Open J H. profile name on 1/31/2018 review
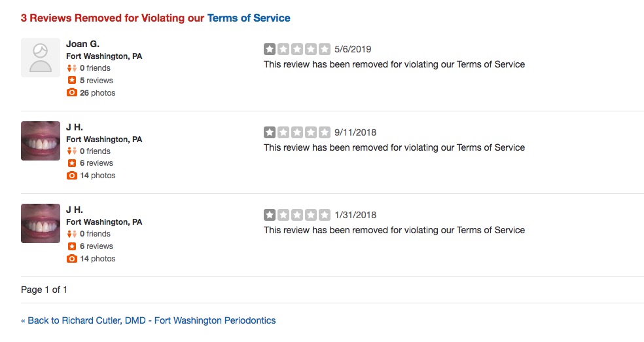Viewport: 644px width, 342px height. [x=74, y=210]
